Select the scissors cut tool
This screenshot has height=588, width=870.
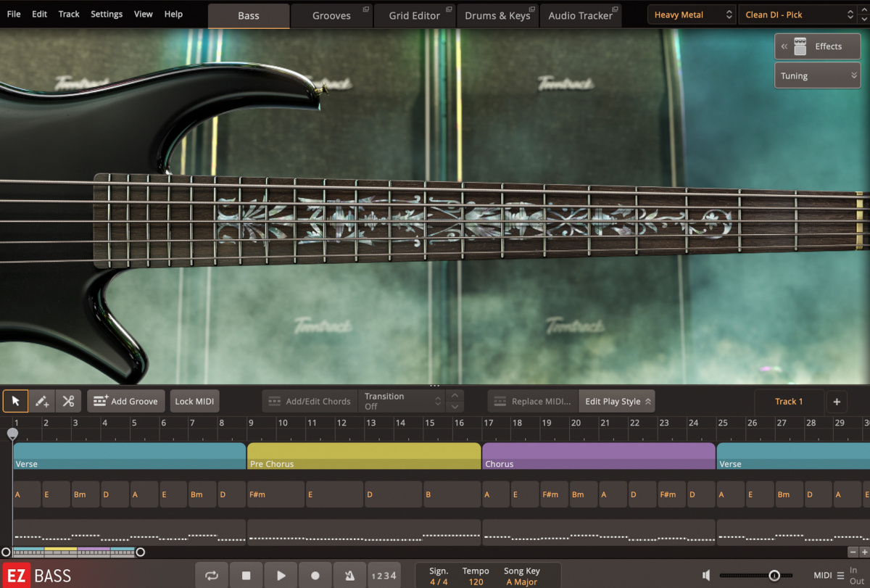coord(68,401)
